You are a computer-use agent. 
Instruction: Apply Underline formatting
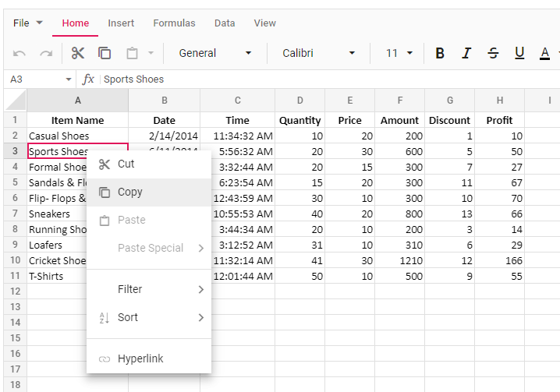coord(519,53)
